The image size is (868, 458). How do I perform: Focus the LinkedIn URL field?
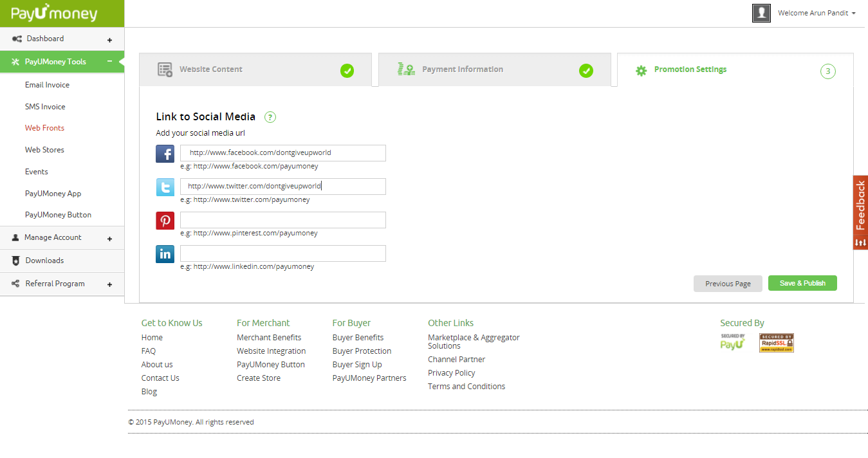[283, 253]
